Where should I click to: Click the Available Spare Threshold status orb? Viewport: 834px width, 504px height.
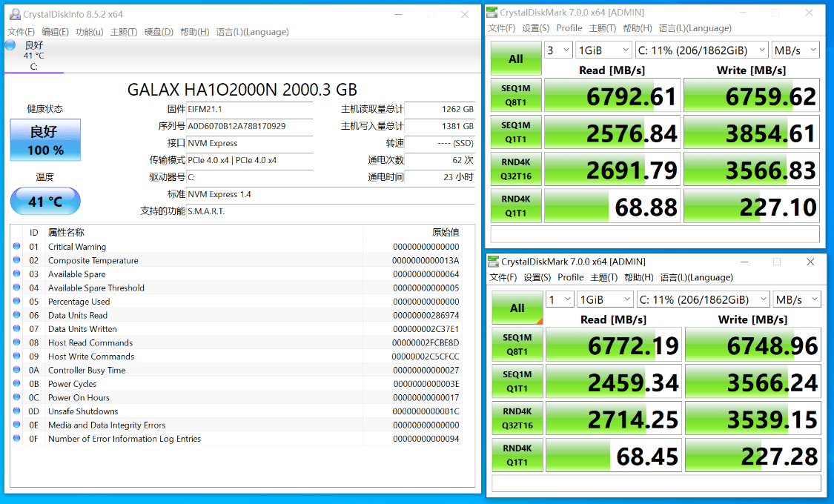(17, 288)
